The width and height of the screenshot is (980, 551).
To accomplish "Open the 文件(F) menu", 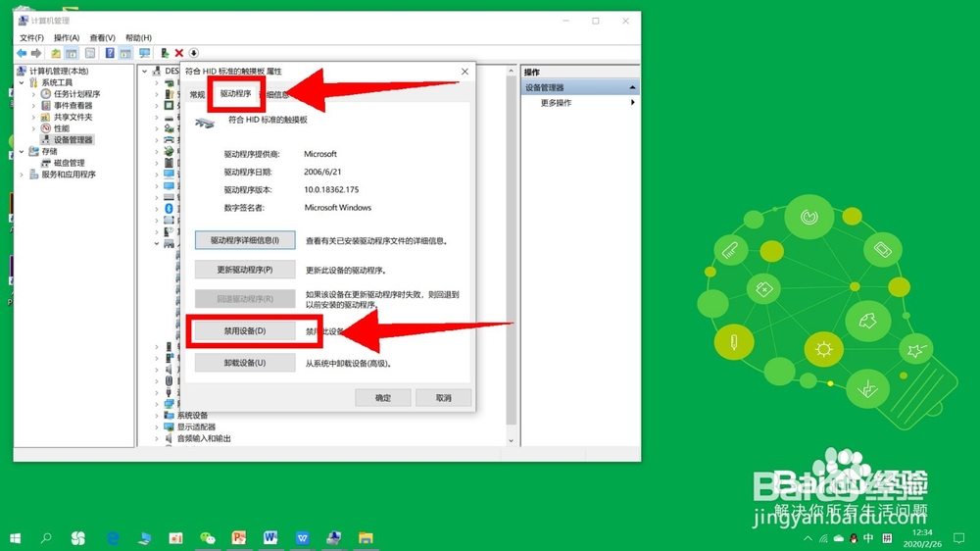I will (x=31, y=37).
